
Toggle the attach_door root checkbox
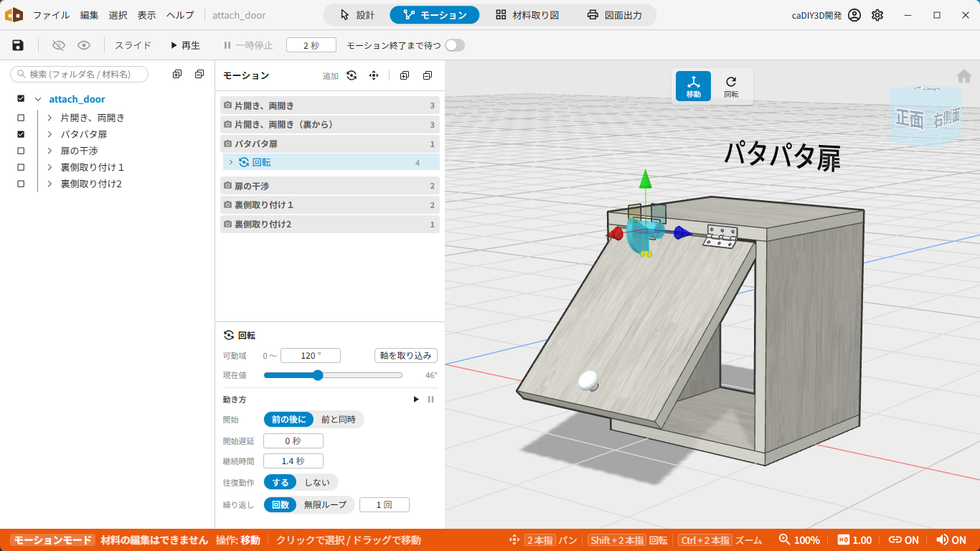coord(21,99)
